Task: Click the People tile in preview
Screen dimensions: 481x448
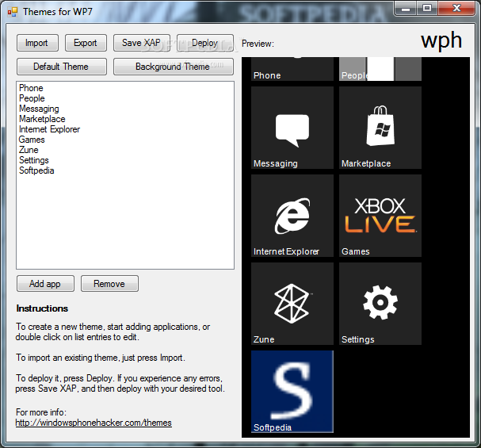Action: (x=380, y=69)
